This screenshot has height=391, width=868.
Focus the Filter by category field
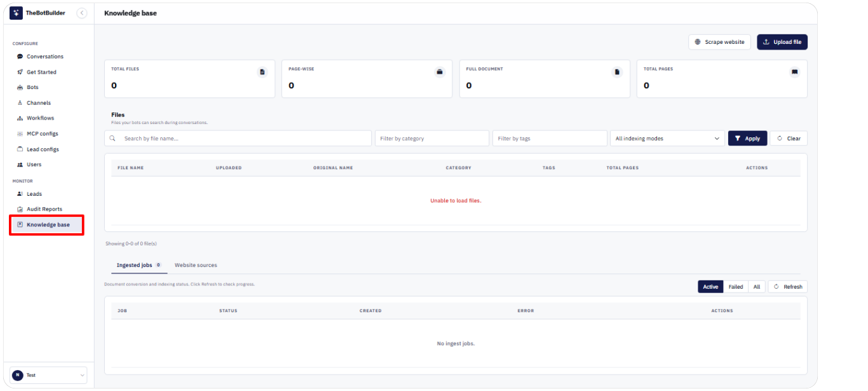point(432,138)
